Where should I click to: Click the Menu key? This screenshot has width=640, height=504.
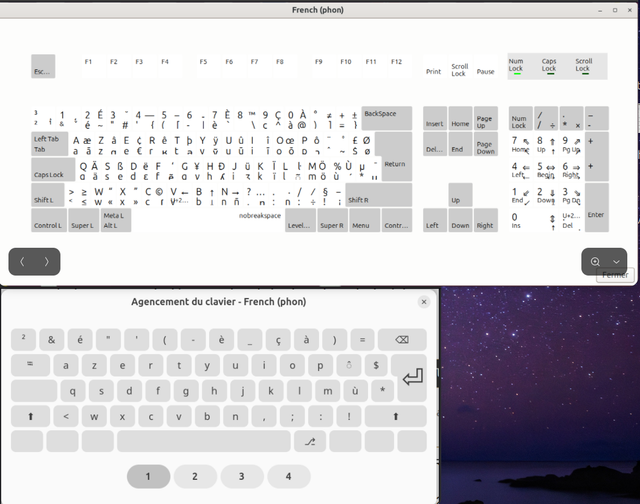click(365, 220)
